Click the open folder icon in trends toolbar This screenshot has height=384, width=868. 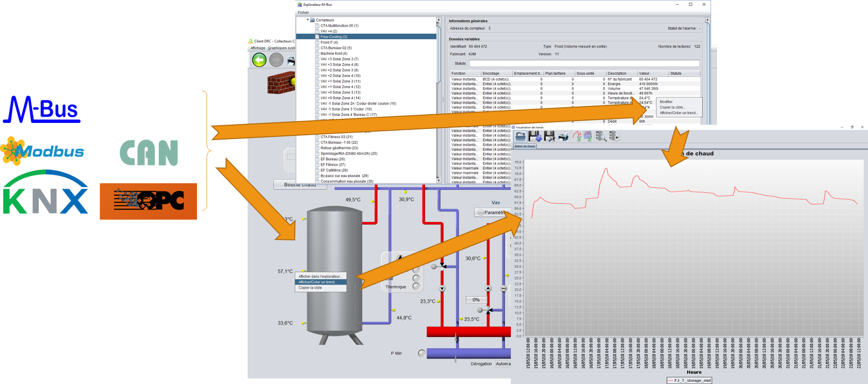coord(521,136)
